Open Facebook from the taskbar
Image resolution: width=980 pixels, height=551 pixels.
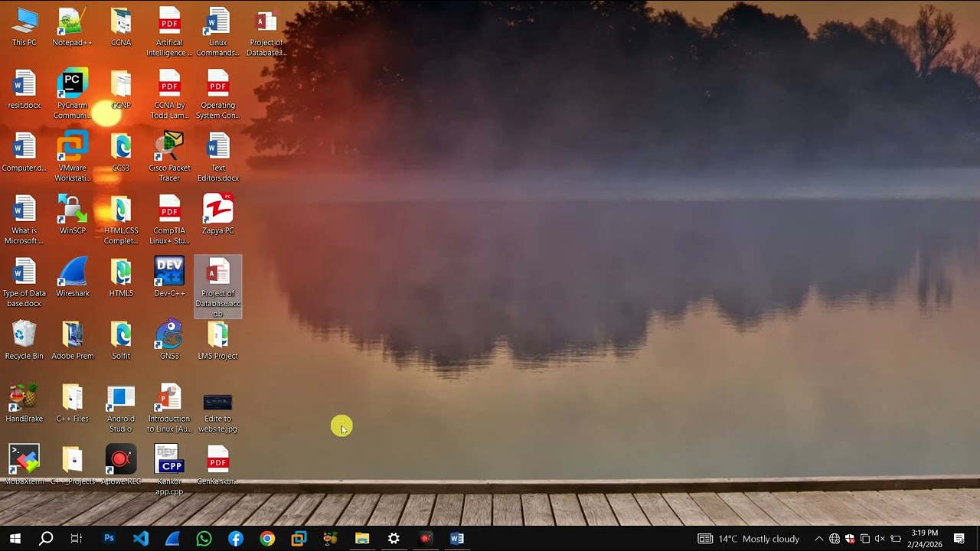tap(236, 539)
